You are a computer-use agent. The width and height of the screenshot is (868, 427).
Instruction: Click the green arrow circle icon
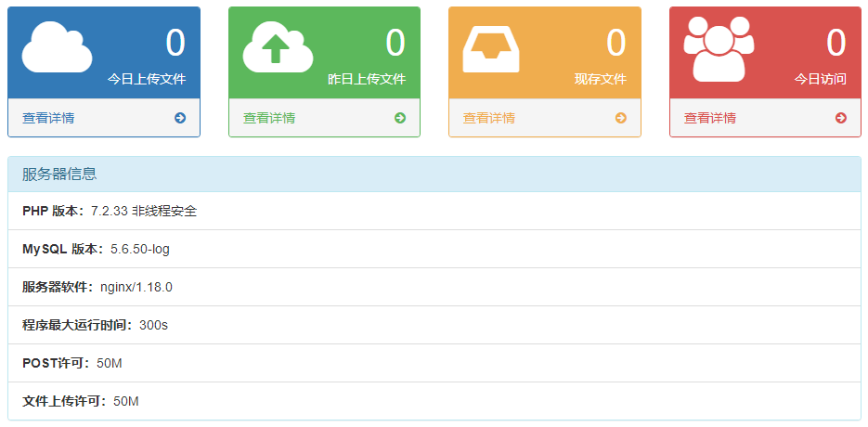(400, 118)
